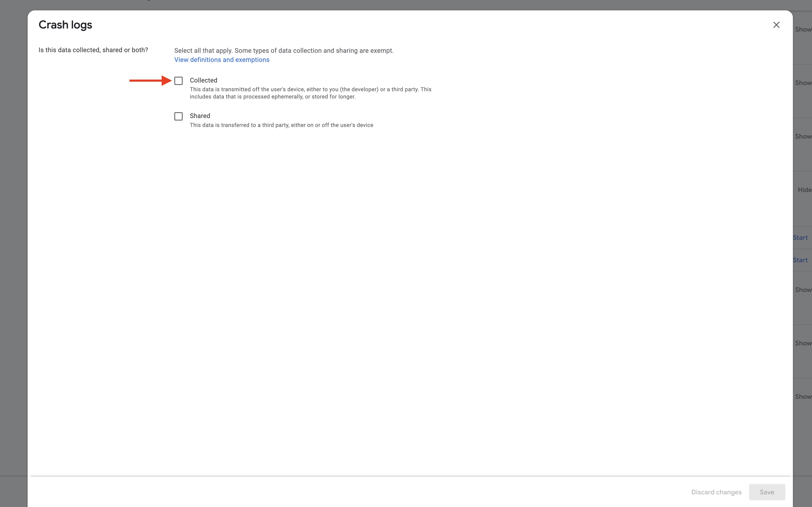
Task: Click the Shared description text
Action: tap(281, 125)
